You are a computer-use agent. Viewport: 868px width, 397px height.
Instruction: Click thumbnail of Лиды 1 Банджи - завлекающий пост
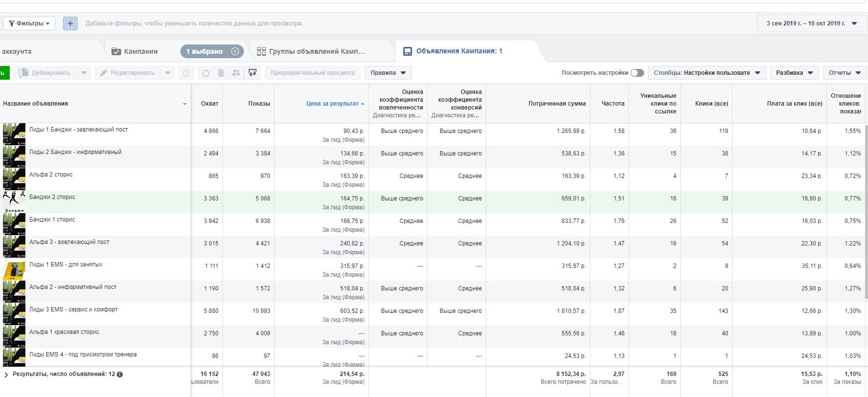point(14,134)
